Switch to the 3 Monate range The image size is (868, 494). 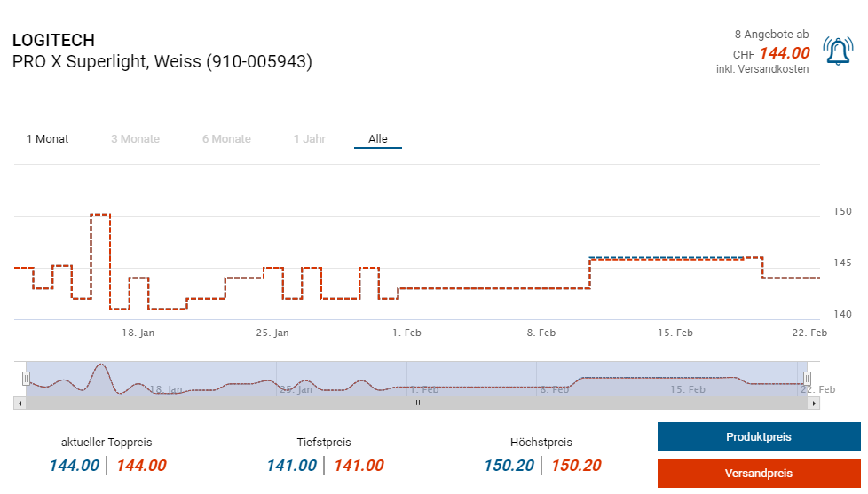tap(135, 139)
